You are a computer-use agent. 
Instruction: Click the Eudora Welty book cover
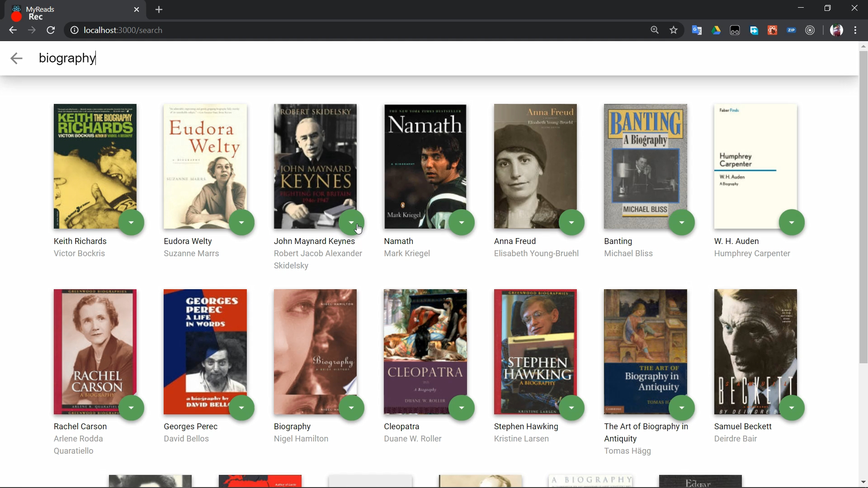tap(205, 166)
